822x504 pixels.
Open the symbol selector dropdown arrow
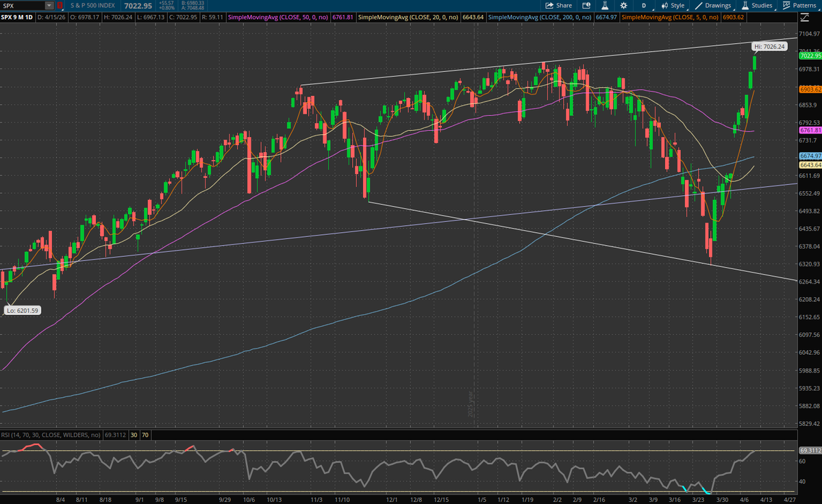pyautogui.click(x=50, y=5)
